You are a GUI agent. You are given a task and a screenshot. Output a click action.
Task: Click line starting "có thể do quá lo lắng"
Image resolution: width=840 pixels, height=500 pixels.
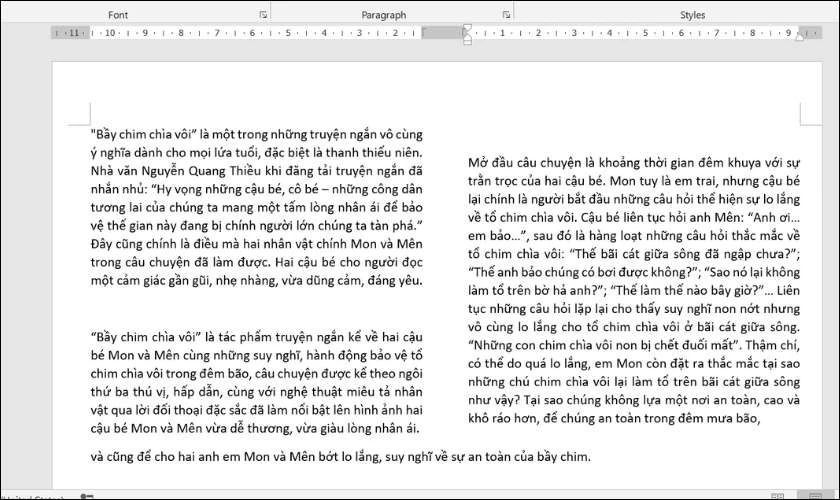(634, 363)
